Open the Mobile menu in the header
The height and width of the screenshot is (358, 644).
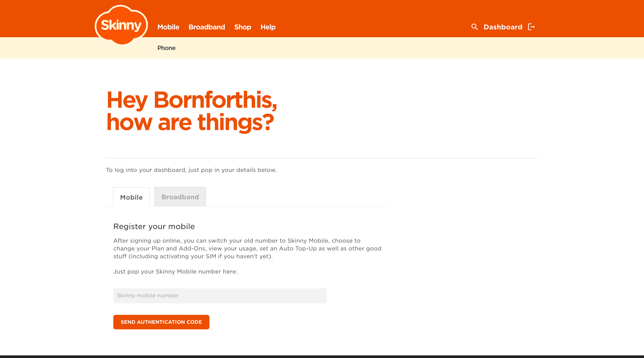(168, 27)
